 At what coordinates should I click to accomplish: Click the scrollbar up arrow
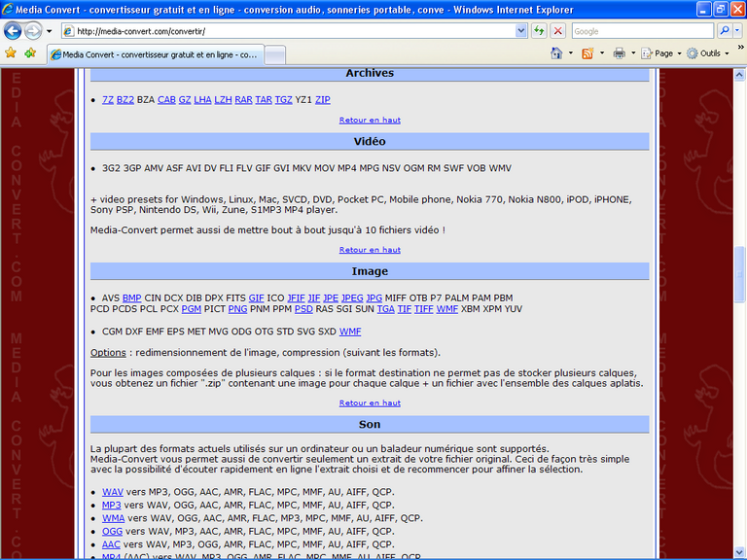(739, 74)
